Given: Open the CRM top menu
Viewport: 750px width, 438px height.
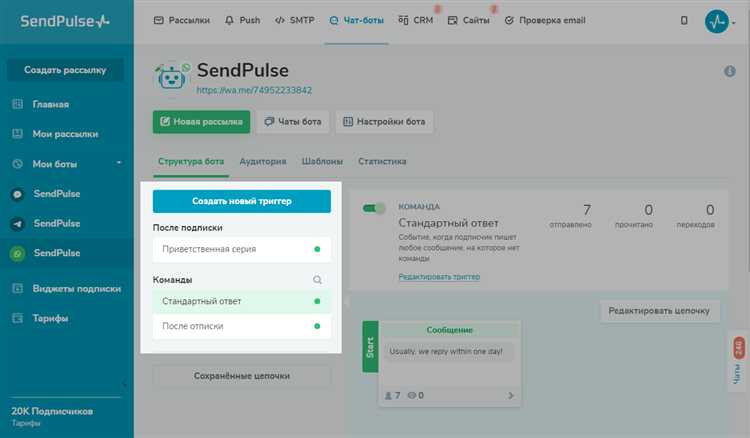Looking at the screenshot, I should click(416, 20).
